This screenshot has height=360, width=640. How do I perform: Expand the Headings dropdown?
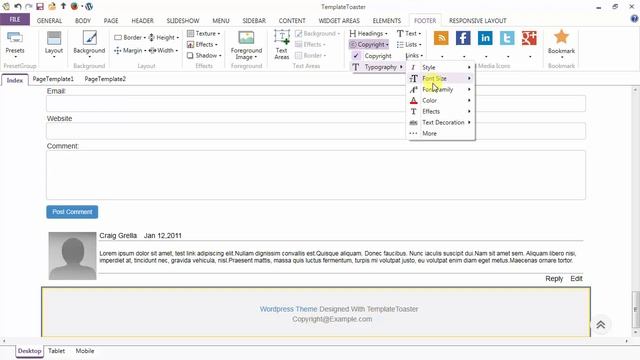pos(369,33)
